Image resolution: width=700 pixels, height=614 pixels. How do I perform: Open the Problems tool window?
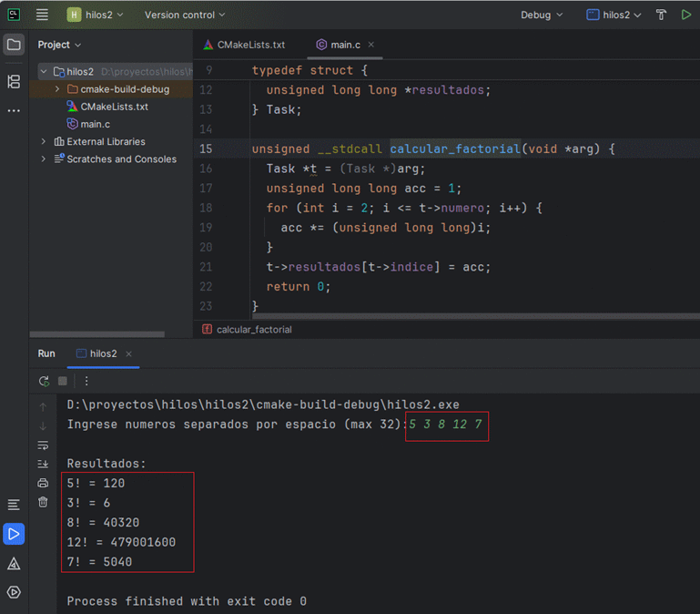click(x=14, y=564)
